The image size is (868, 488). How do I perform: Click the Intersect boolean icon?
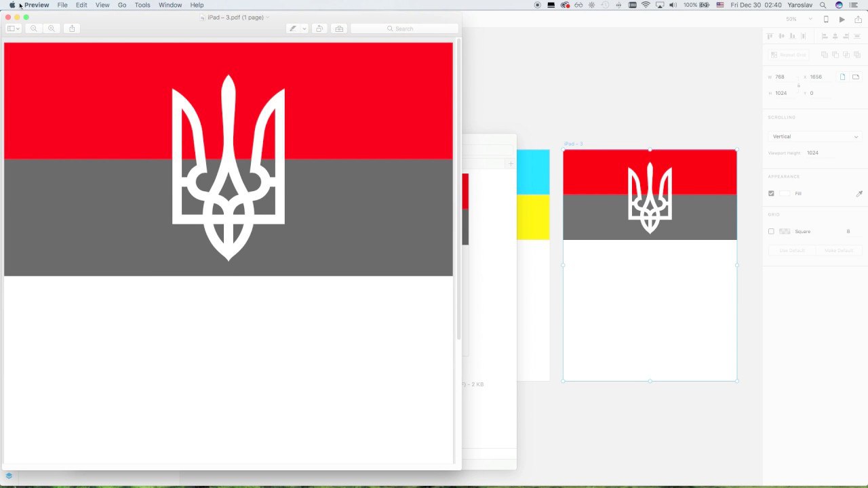[x=846, y=55]
